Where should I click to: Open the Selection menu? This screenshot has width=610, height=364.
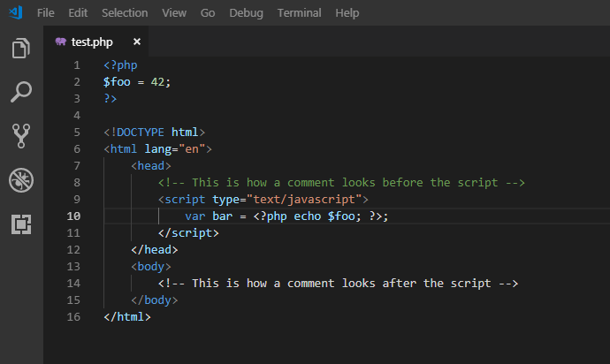125,13
